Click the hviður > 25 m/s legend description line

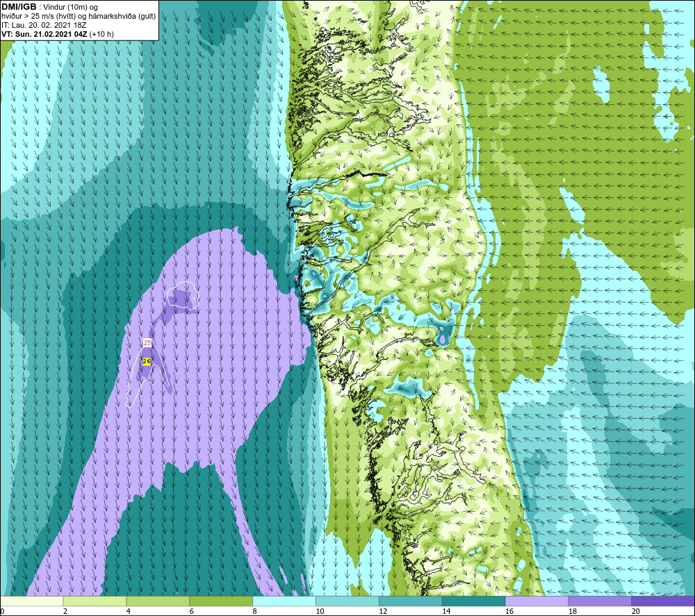[79, 17]
